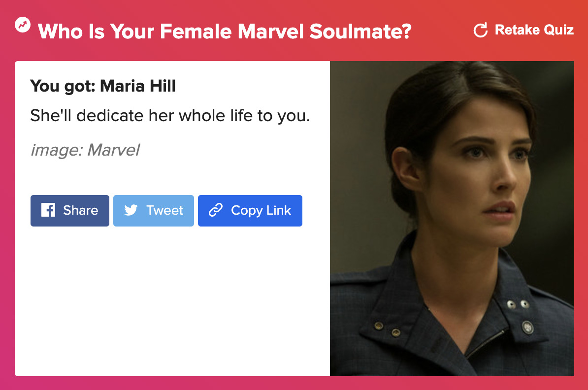Screen dimensions: 588x390
Task: Click the 'Copy Link' label text
Action: (261, 210)
